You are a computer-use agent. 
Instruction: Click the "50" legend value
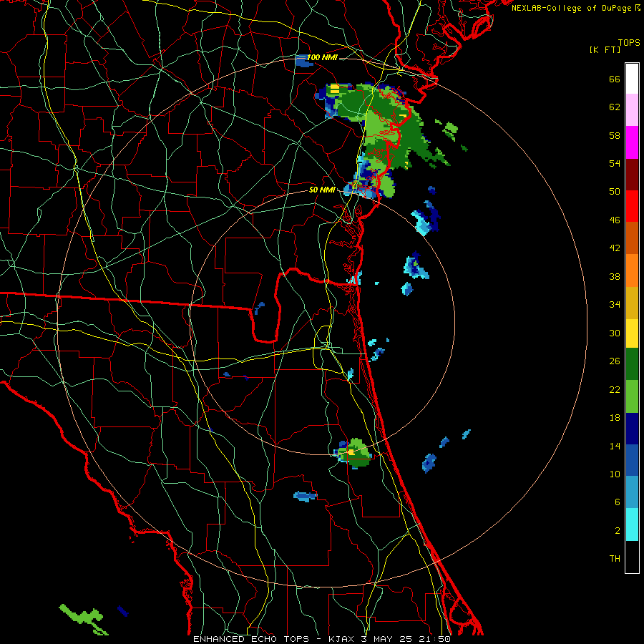(x=615, y=192)
